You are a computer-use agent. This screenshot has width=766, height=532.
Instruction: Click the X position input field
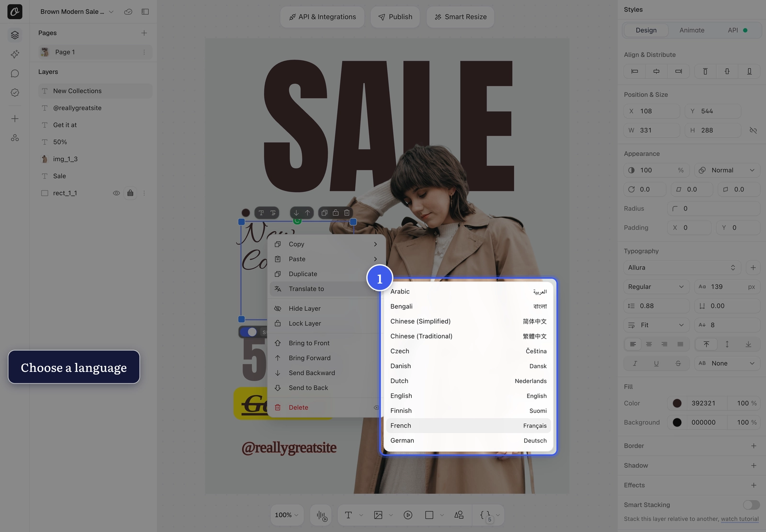click(652, 111)
